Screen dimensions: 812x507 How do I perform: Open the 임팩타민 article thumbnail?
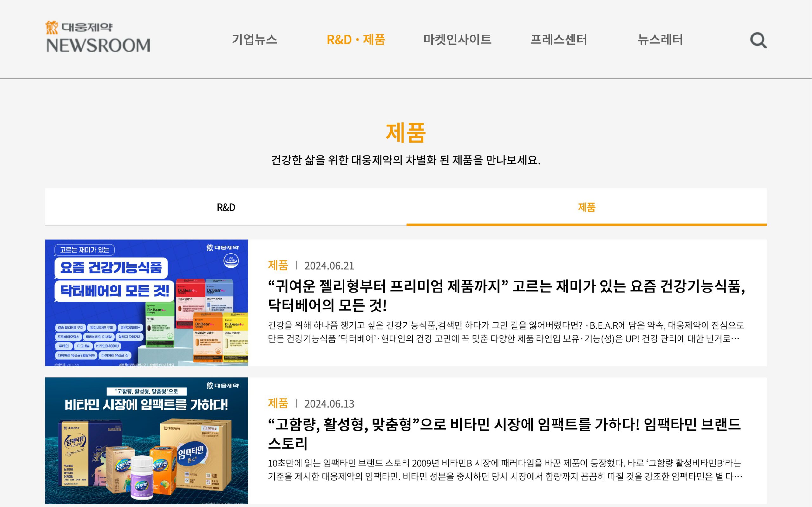click(x=147, y=440)
